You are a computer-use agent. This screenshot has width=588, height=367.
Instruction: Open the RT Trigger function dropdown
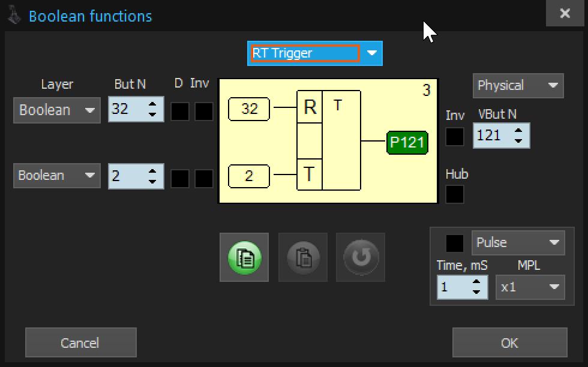click(x=315, y=53)
